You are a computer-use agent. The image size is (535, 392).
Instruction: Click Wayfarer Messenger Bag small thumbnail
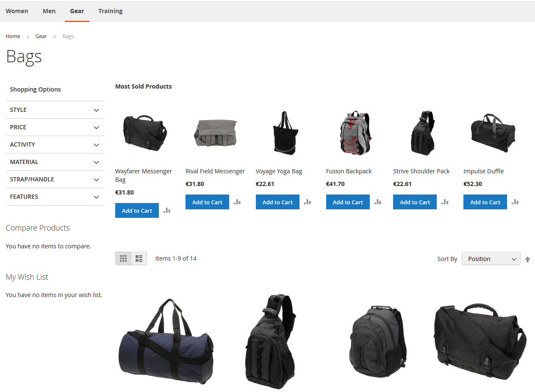pos(144,133)
